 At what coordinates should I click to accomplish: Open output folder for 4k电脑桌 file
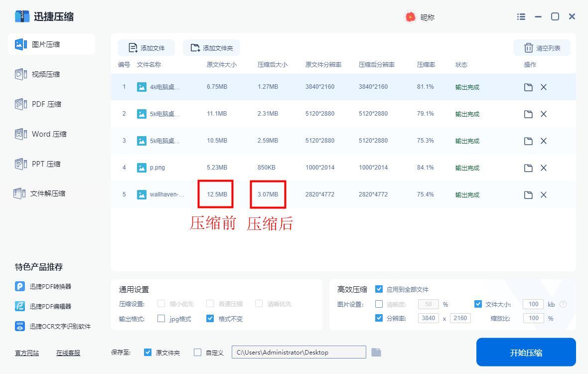coord(528,87)
